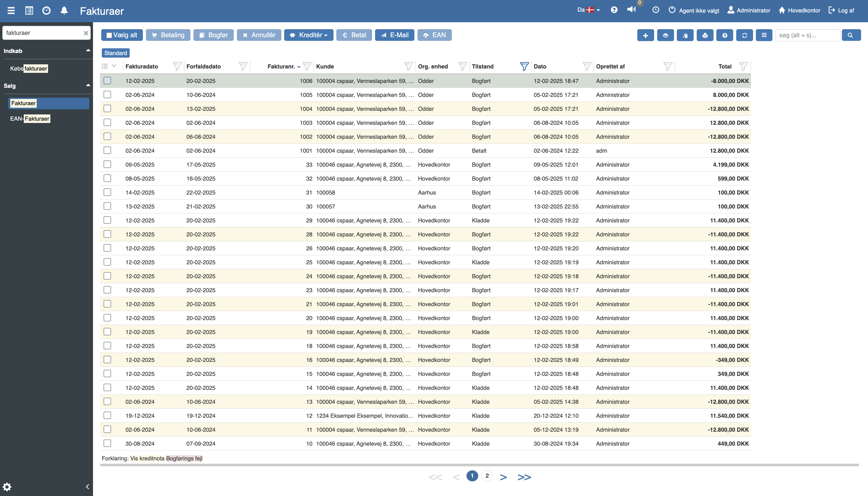868x496 pixels.
Task: Go to page 2 of results
Action: (487, 476)
